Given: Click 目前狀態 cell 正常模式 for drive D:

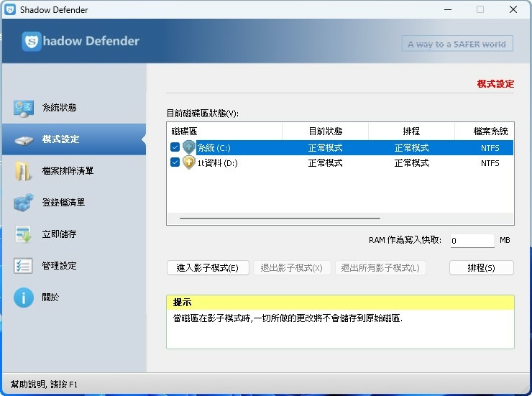Looking at the screenshot, I should pyautogui.click(x=326, y=163).
